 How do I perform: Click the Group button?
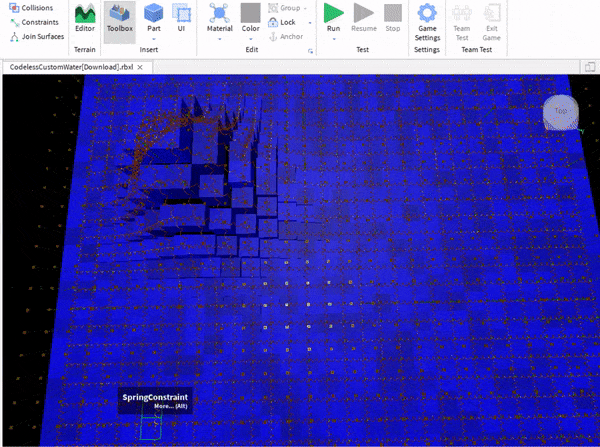pos(288,7)
